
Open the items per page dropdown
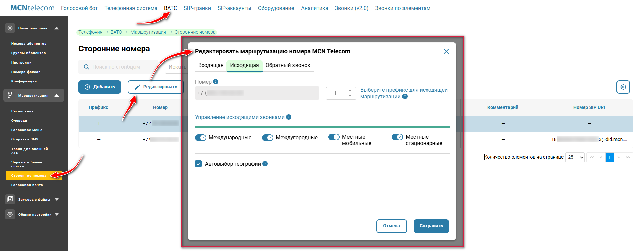(x=575, y=157)
